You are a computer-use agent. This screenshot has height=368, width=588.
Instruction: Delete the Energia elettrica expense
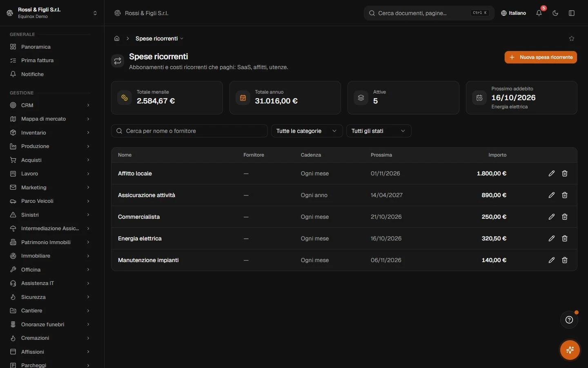click(565, 238)
